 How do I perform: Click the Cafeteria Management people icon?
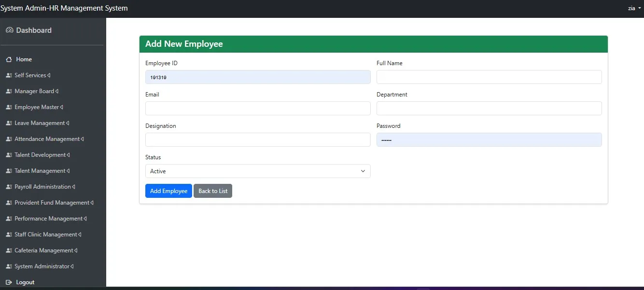pyautogui.click(x=9, y=250)
